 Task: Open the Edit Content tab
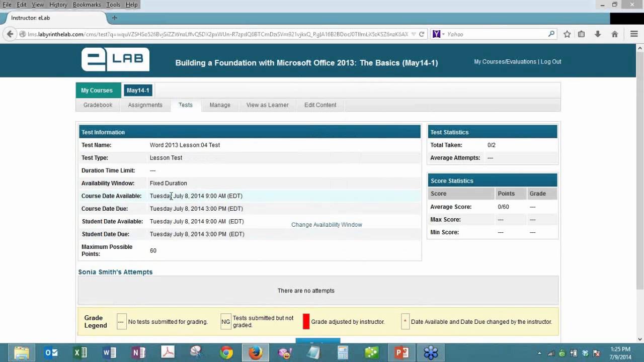click(320, 105)
